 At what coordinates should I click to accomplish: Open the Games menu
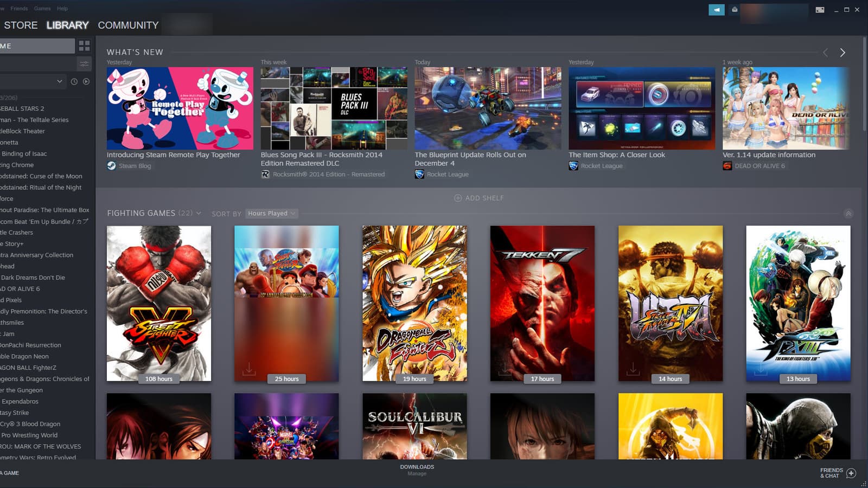point(42,9)
